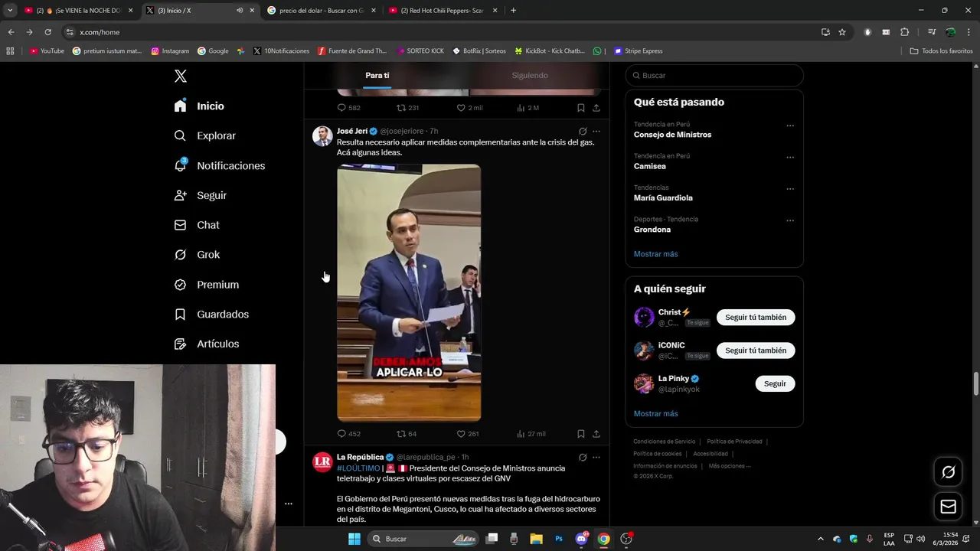
Task: Open Grok in X sidebar
Action: click(197, 255)
